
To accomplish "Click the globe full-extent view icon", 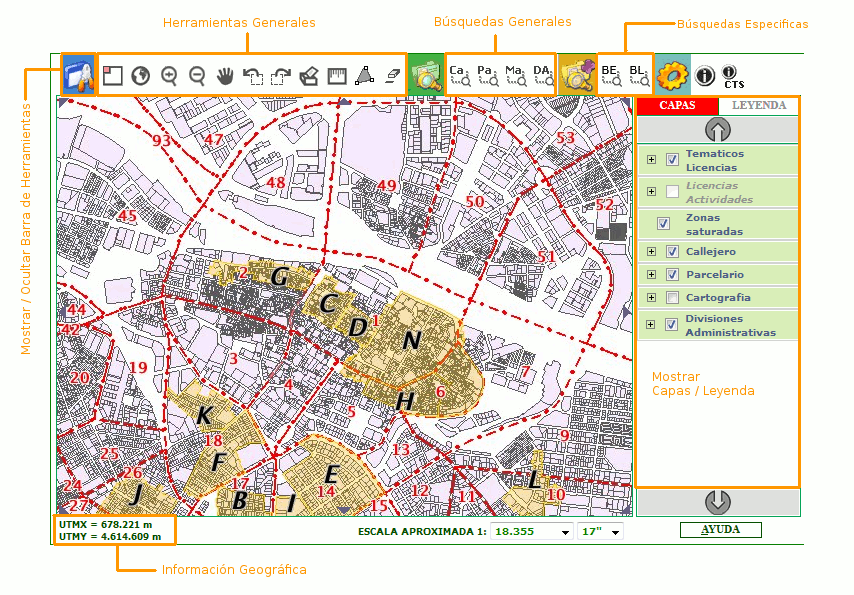I will pyautogui.click(x=141, y=75).
